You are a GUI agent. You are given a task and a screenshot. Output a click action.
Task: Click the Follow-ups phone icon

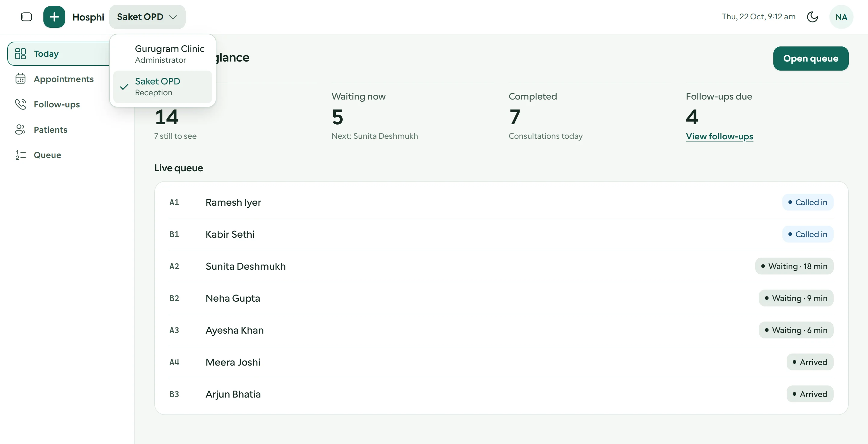20,104
